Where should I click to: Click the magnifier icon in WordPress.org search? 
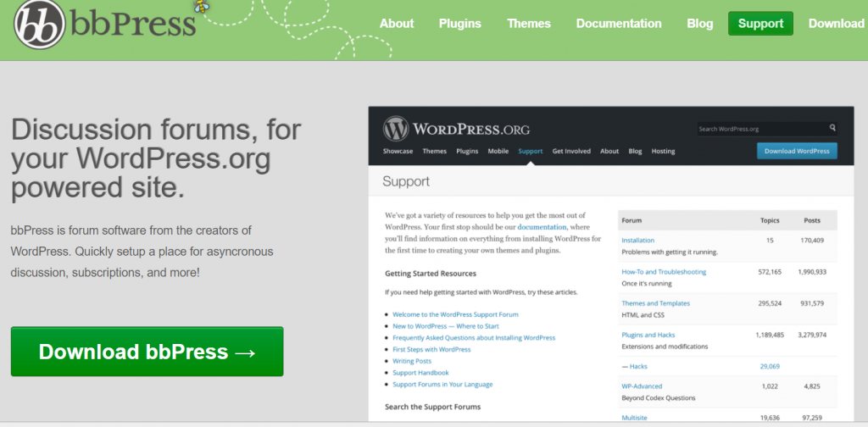click(x=832, y=128)
